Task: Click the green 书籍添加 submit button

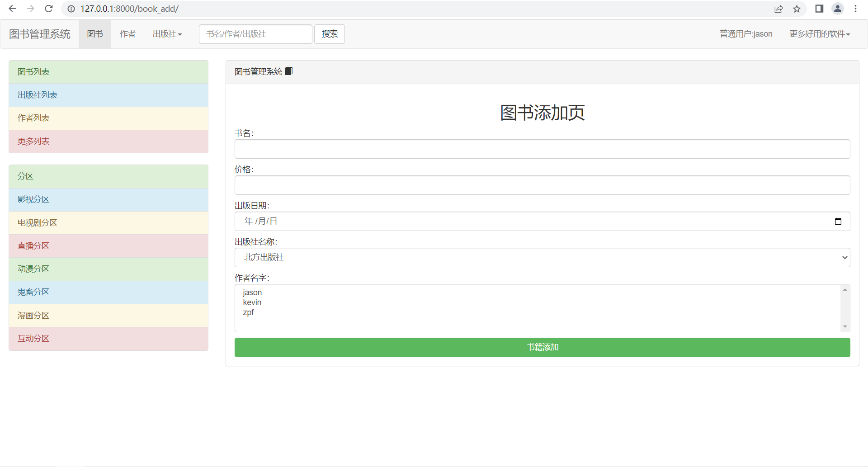Action: [542, 347]
